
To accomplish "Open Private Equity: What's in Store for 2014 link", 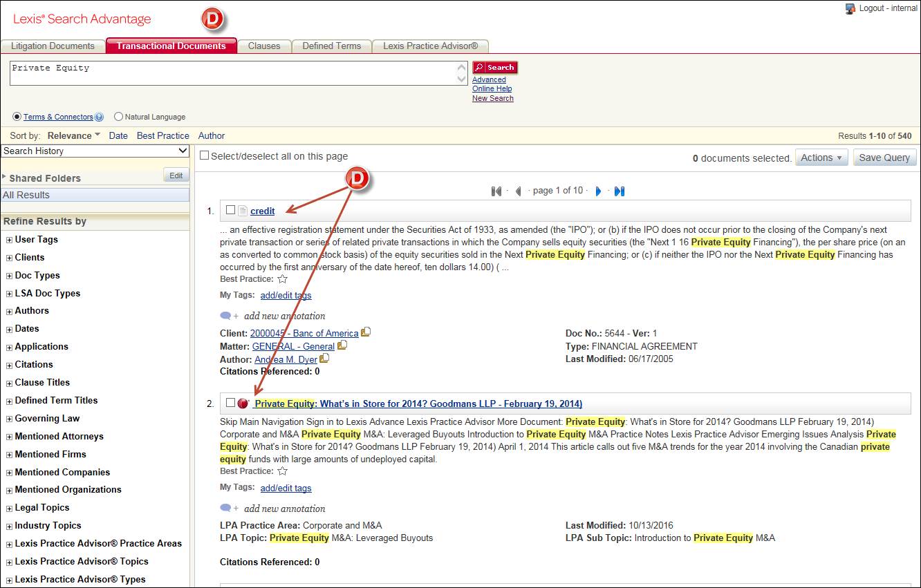I will (x=418, y=404).
